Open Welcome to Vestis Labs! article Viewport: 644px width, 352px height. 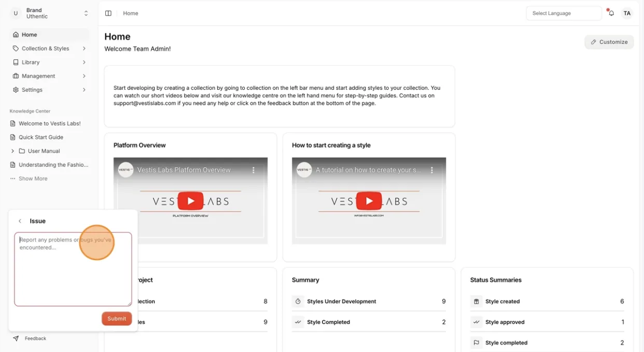50,124
